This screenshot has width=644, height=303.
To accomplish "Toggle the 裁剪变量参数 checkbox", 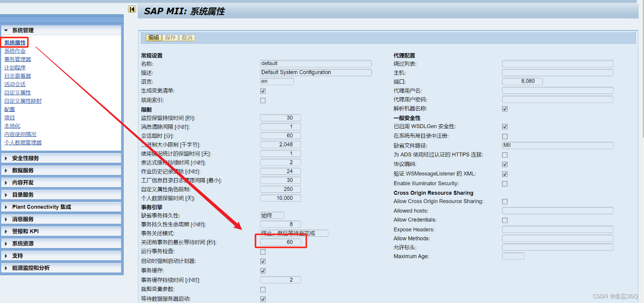I will point(263,290).
